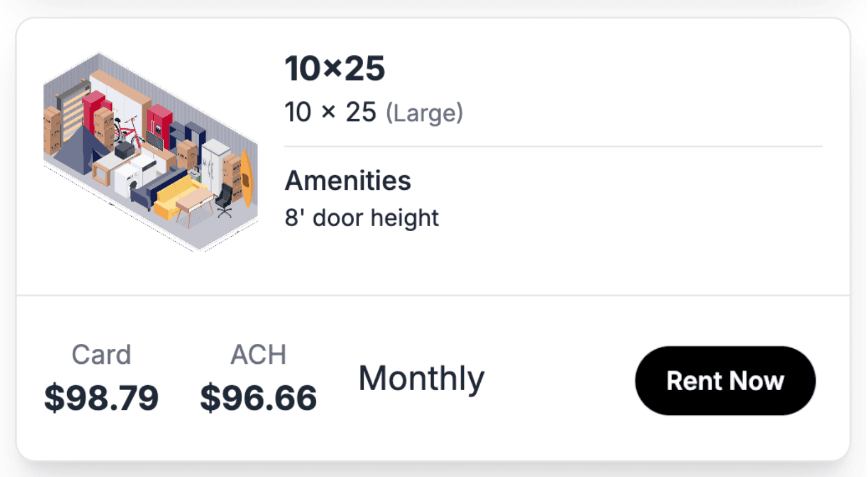Click the 8' door height amenity
The image size is (868, 477).
[362, 218]
